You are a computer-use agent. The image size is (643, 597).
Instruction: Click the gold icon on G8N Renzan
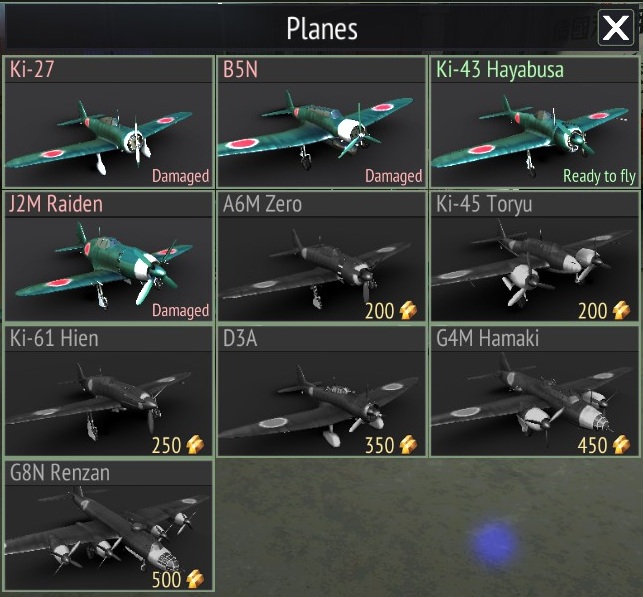coord(195,579)
